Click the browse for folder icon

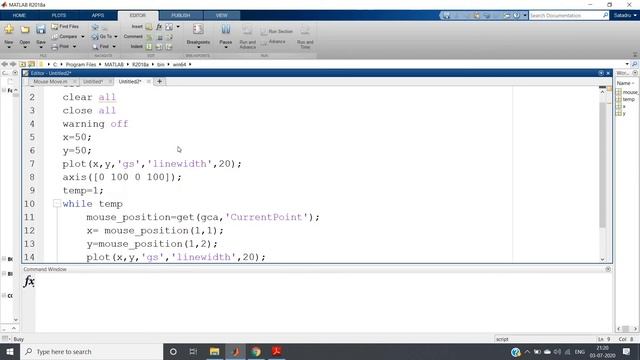31,64
